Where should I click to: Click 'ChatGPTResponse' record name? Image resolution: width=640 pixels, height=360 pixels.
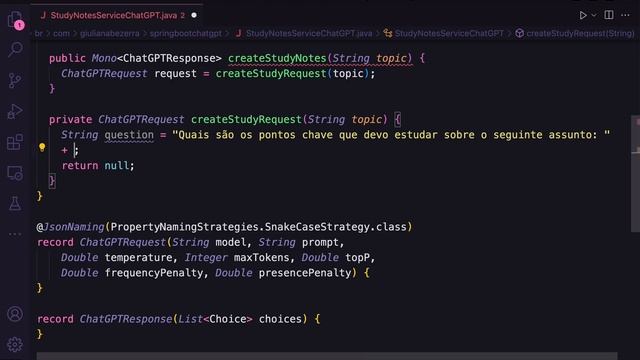(x=126, y=319)
